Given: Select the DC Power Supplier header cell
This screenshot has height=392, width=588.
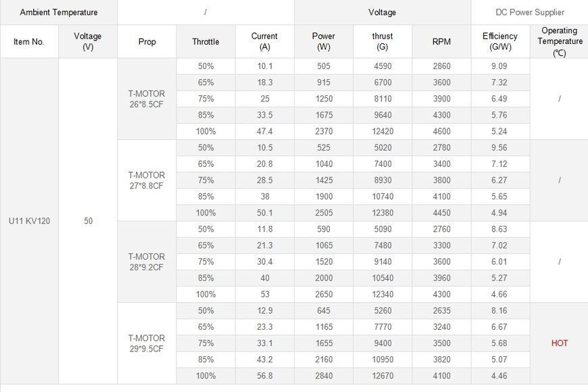Looking at the screenshot, I should 529,12.
